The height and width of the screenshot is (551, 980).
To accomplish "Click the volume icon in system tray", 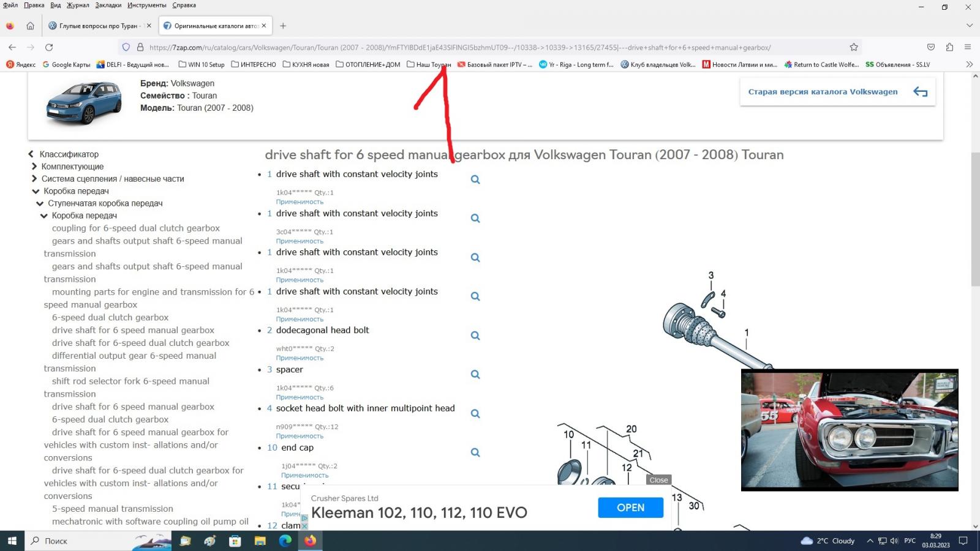I will coord(894,541).
